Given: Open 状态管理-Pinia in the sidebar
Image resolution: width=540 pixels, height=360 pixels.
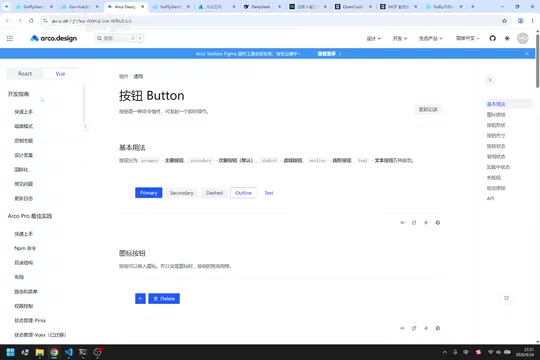Looking at the screenshot, I should click(30, 320).
